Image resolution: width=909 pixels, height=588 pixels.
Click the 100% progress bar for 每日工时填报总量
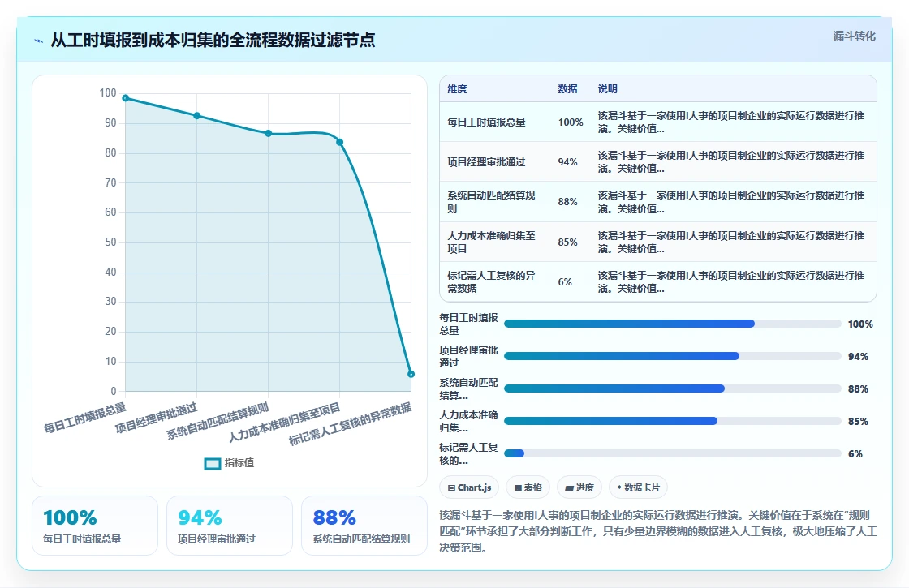click(x=673, y=324)
